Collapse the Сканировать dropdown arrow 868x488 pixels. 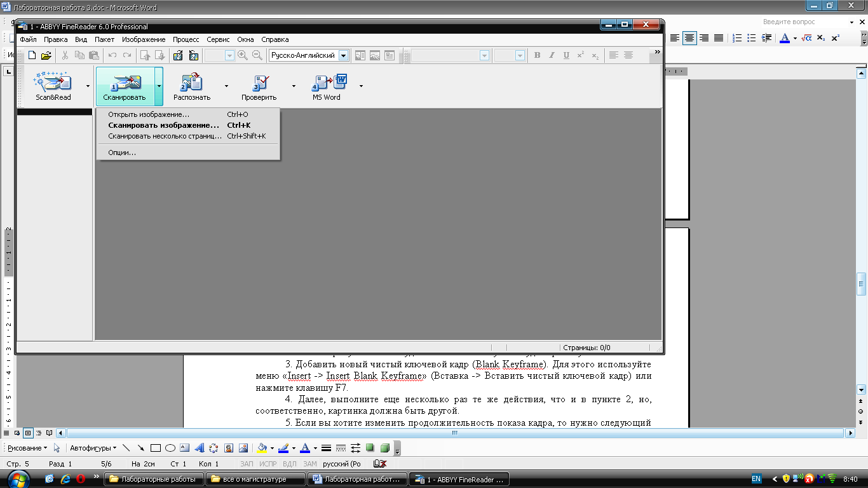tap(159, 86)
